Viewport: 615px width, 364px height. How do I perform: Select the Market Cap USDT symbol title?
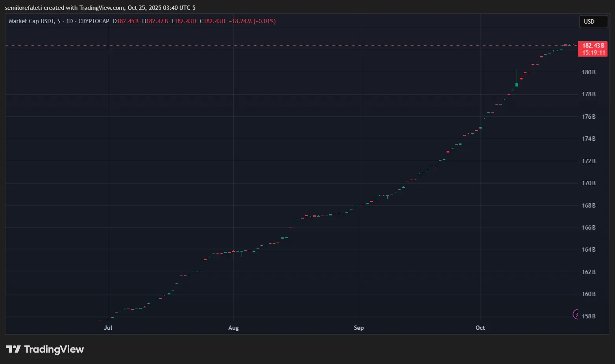[x=32, y=21]
